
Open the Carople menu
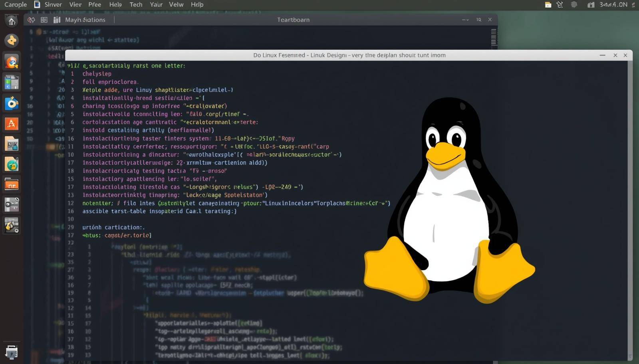click(x=16, y=4)
